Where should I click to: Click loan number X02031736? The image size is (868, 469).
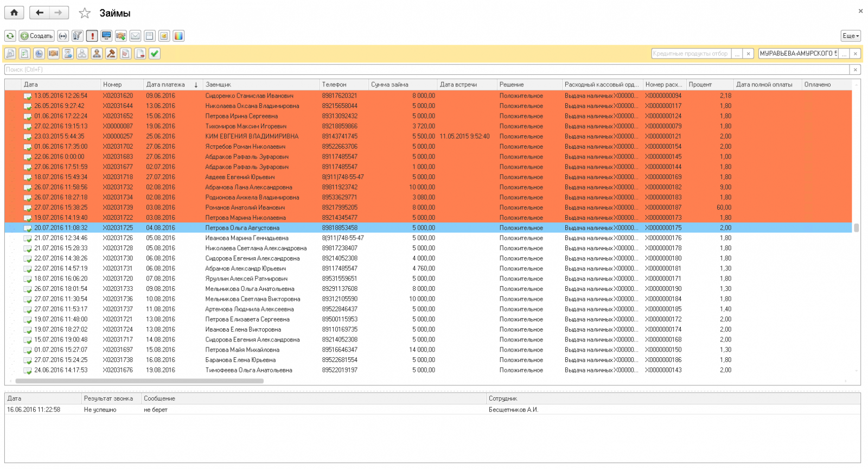point(118,299)
